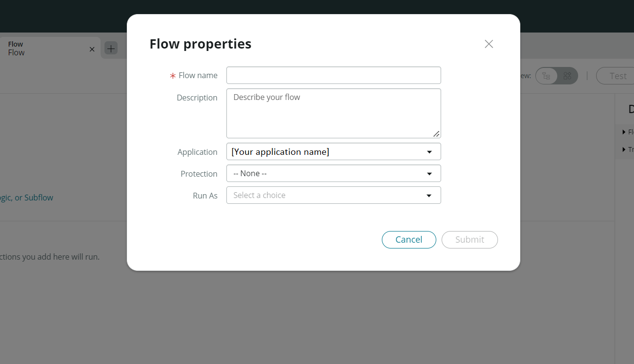Click the Protection dropdown arrow
Screen dimensions: 634x364
[429, 173]
